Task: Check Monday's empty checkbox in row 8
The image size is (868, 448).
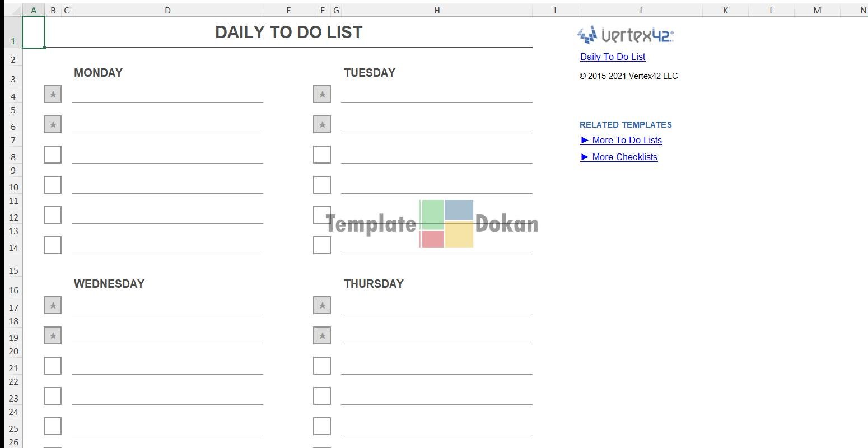Action: click(x=53, y=155)
